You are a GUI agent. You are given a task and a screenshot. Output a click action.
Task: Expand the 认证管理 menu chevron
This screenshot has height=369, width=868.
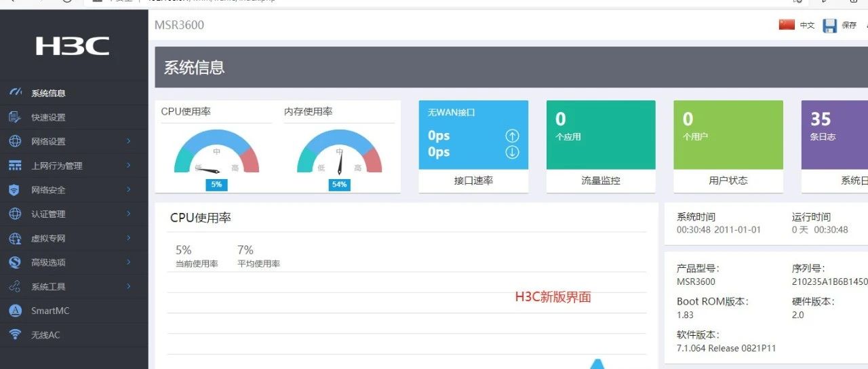(128, 214)
